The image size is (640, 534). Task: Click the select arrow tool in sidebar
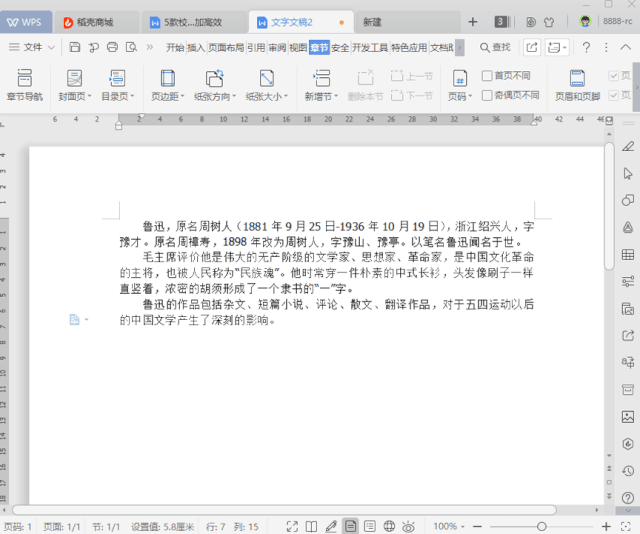tap(628, 174)
